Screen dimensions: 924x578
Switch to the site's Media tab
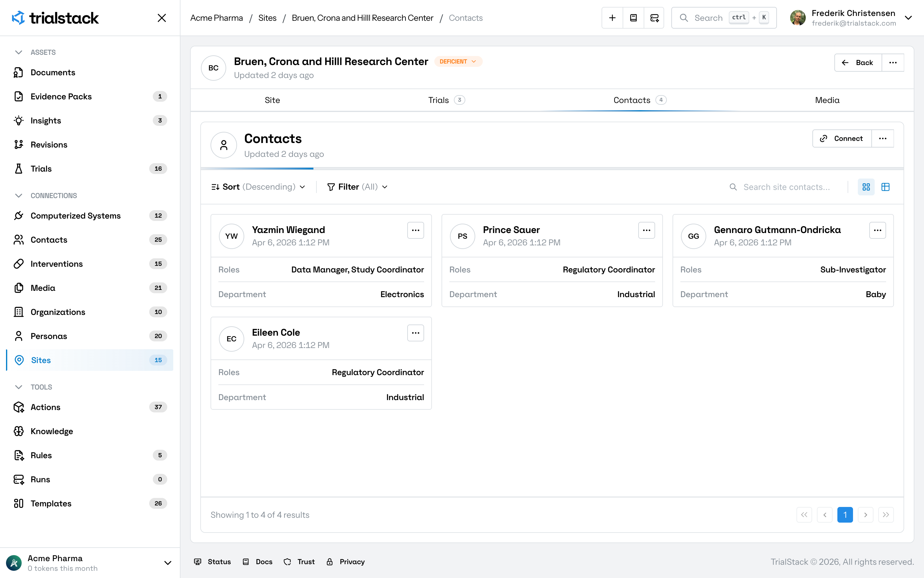pos(827,100)
